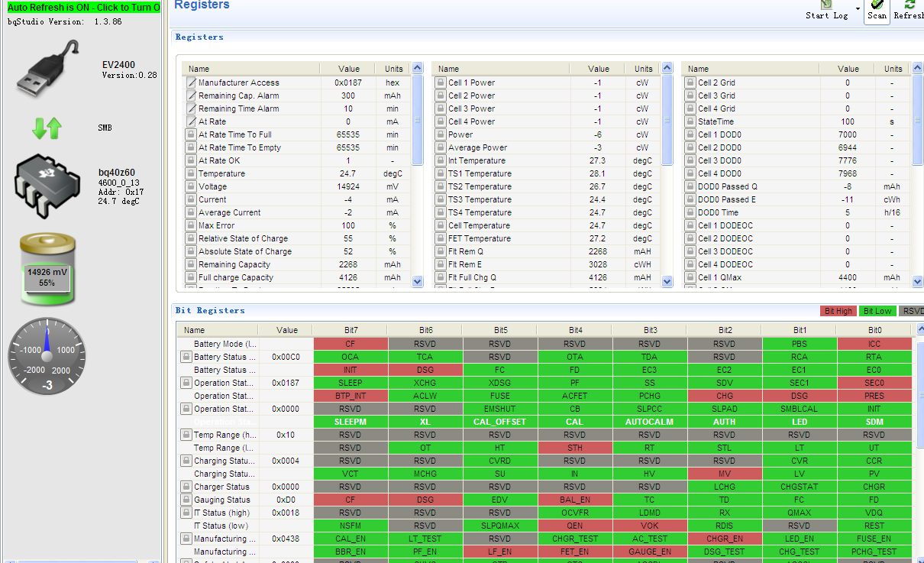
Task: Click the pencil icon beside At Rate
Action: [x=191, y=121]
